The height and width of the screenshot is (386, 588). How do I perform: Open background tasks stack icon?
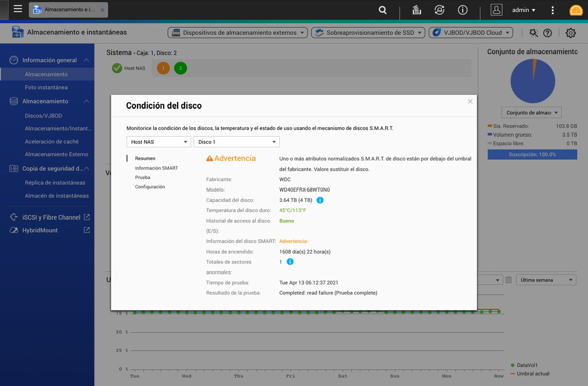pos(417,10)
